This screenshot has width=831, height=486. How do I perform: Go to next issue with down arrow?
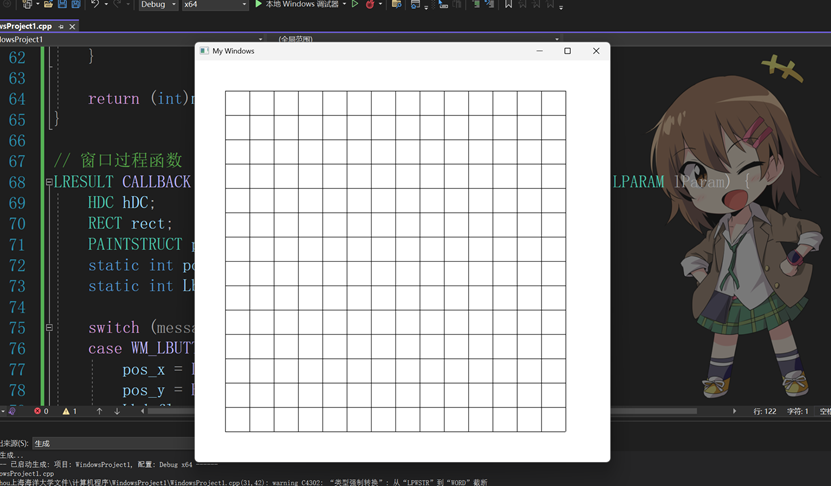click(x=117, y=411)
